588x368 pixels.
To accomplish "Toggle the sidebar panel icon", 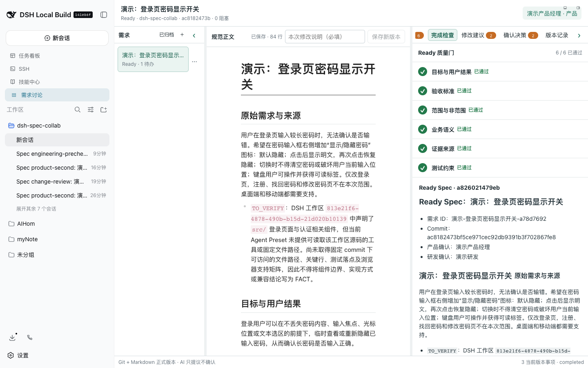I will [104, 15].
